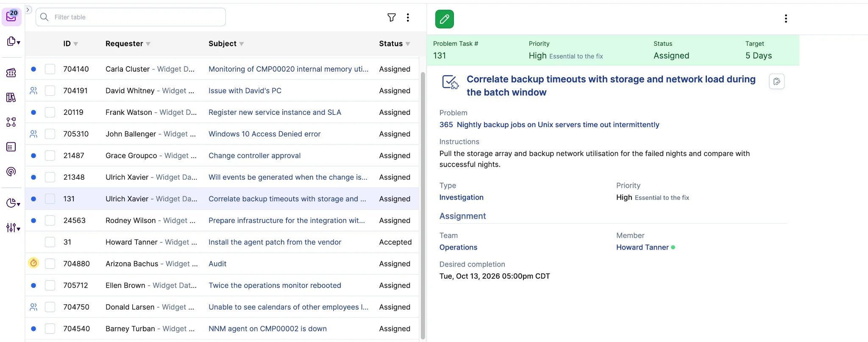868x342 pixels.
Task: Open the list form icon in the sidebar
Action: [x=11, y=147]
